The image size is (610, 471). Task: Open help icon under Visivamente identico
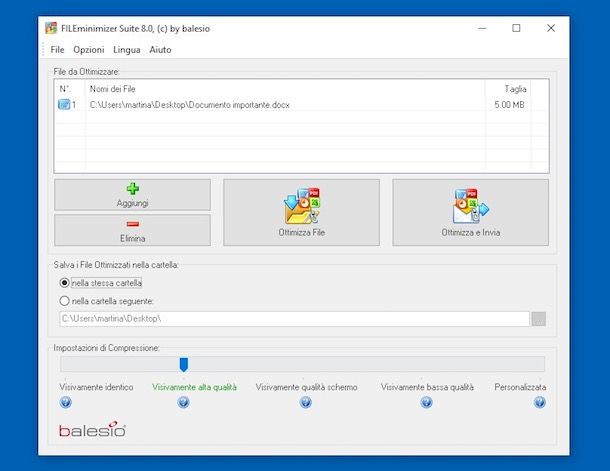click(66, 402)
